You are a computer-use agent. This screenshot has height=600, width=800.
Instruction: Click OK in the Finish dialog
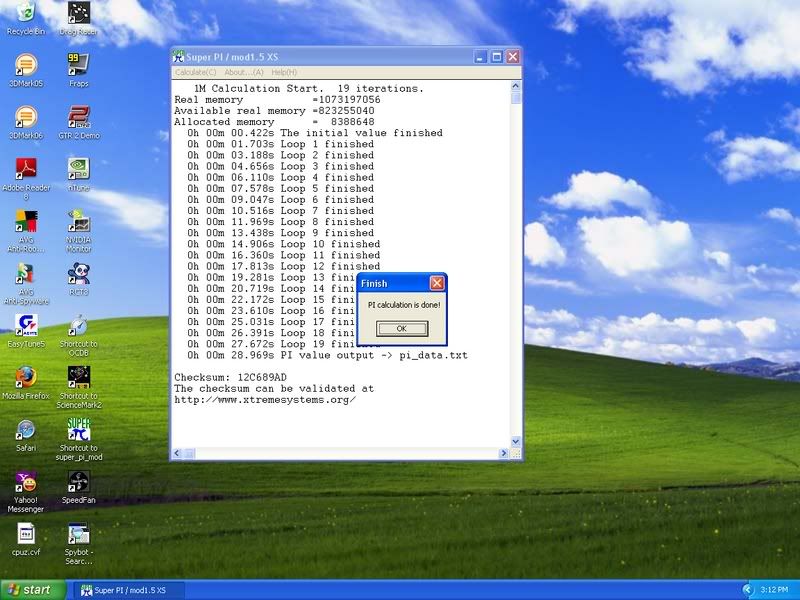402,329
